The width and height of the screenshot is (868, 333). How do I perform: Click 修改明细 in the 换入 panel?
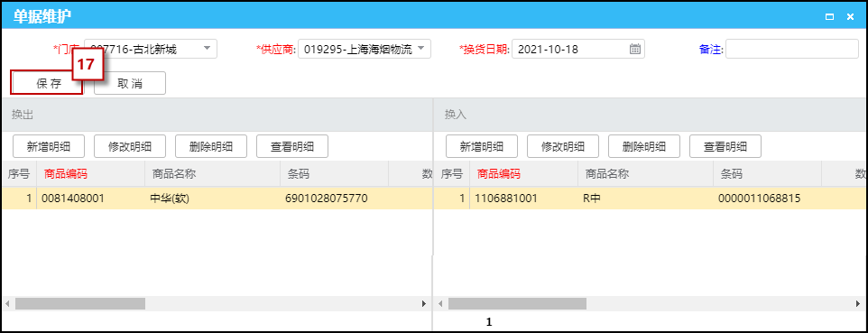click(563, 146)
